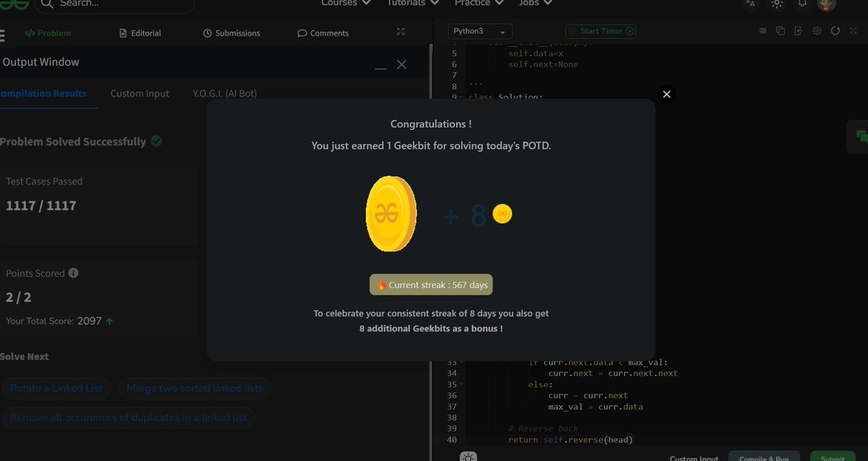Viewport: 868px width, 461px height.
Task: Open Merge two sorted linked lists problem
Action: [195, 388]
